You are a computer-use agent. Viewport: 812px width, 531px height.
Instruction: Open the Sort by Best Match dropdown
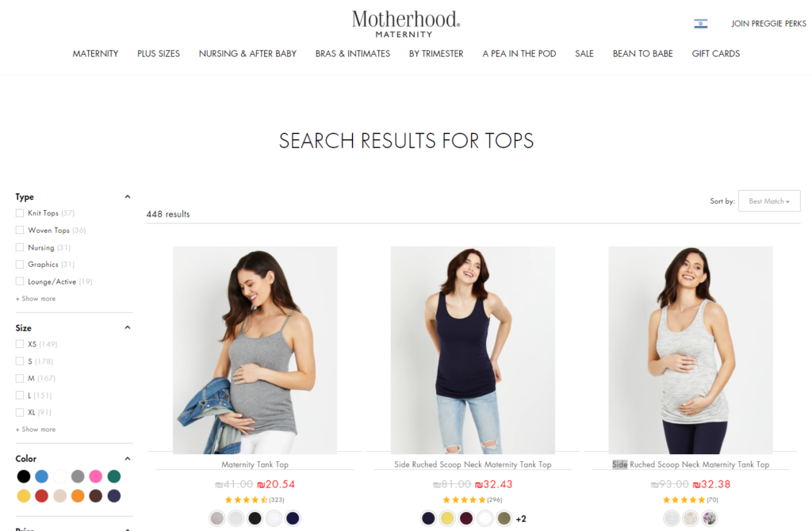(x=769, y=201)
